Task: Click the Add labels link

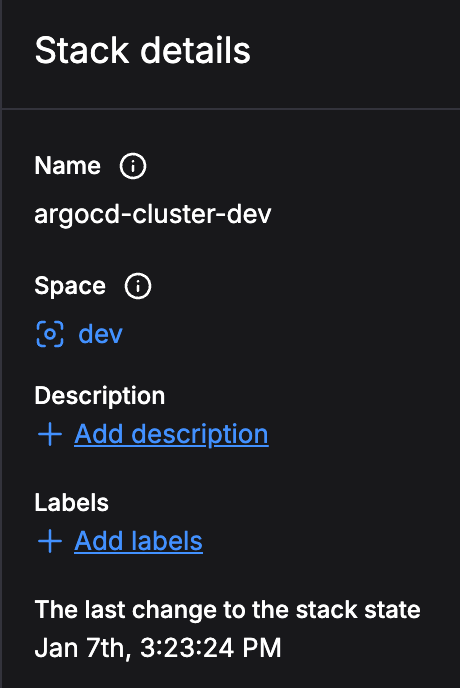Action: pyautogui.click(x=138, y=541)
